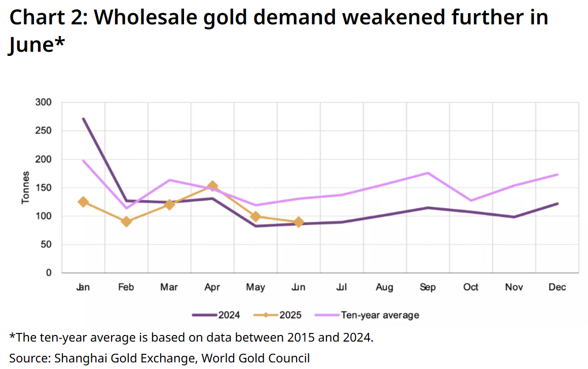Toggle the 2025 legend entry
The width and height of the screenshot is (588, 369).
tap(277, 315)
